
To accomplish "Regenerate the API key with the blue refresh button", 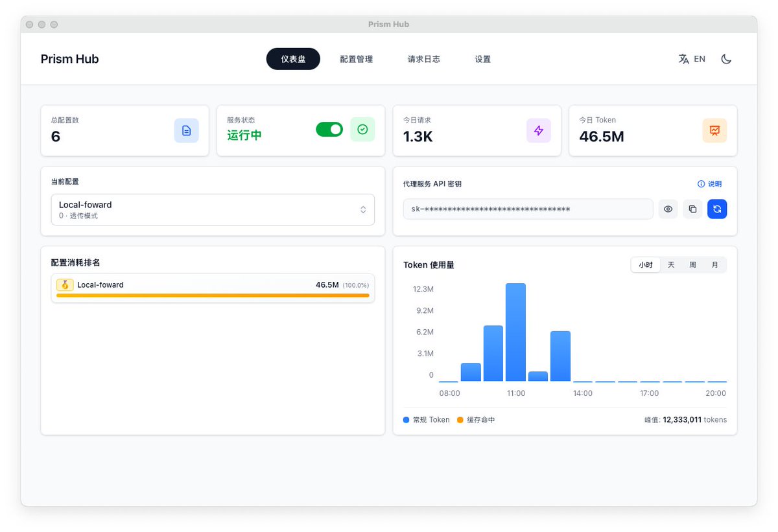I will pos(717,209).
